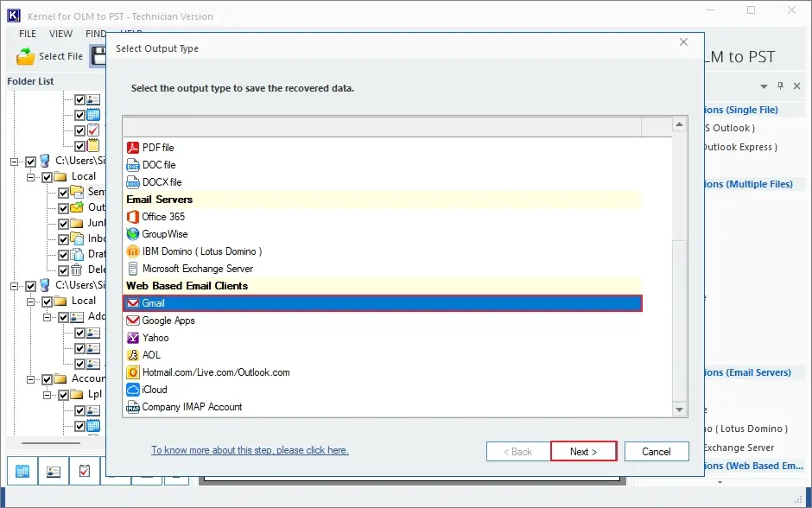Click Next to continue
Image resolution: width=812 pixels, height=508 pixels.
click(x=584, y=452)
